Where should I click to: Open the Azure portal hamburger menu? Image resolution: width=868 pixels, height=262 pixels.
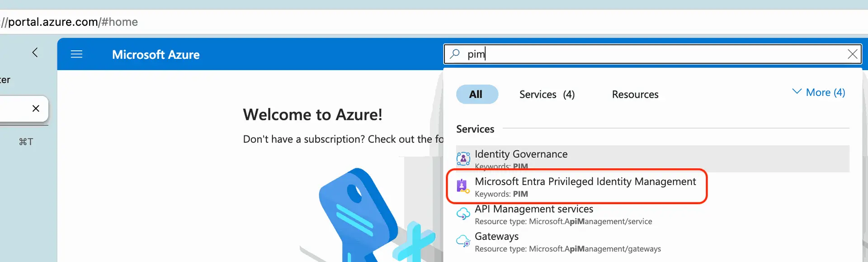click(76, 54)
